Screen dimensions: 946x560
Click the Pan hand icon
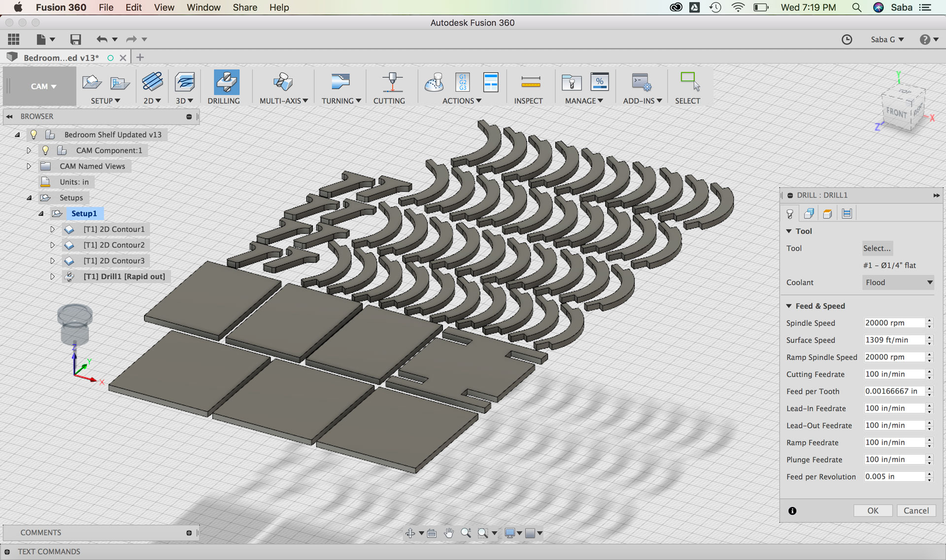[x=448, y=533]
